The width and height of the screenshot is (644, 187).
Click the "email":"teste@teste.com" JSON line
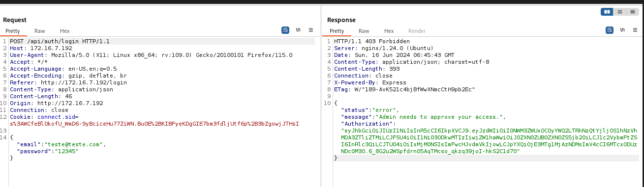[61, 145]
